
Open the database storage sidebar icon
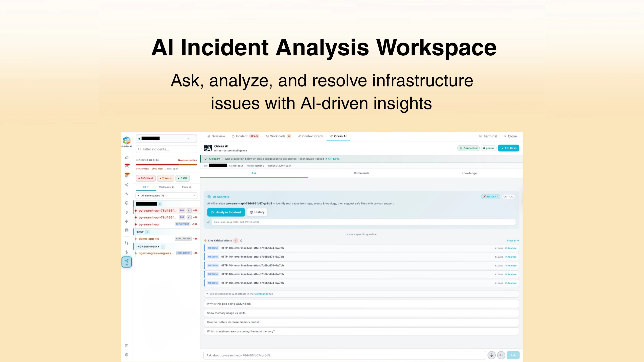[x=127, y=230]
